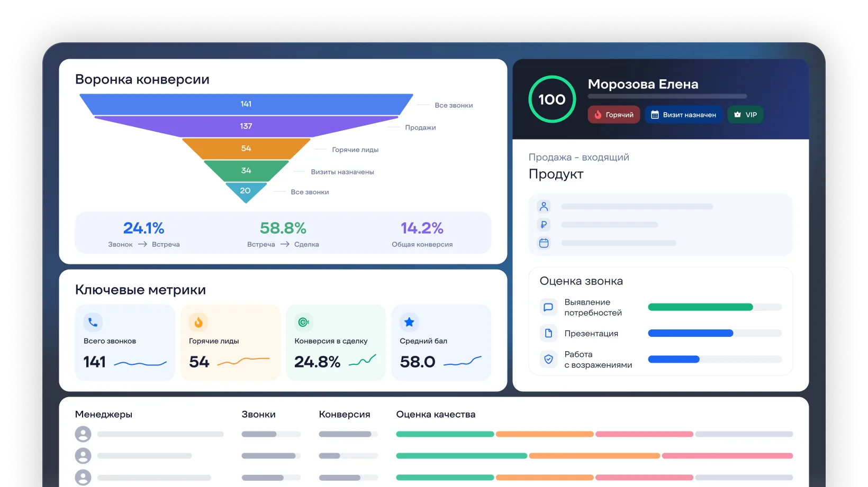Click the Звонки column header
The image size is (868, 487).
258,415
